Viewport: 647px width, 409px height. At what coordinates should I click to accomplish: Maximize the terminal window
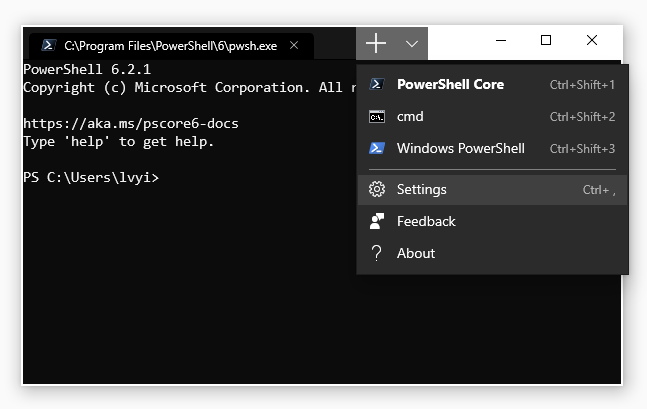(546, 41)
